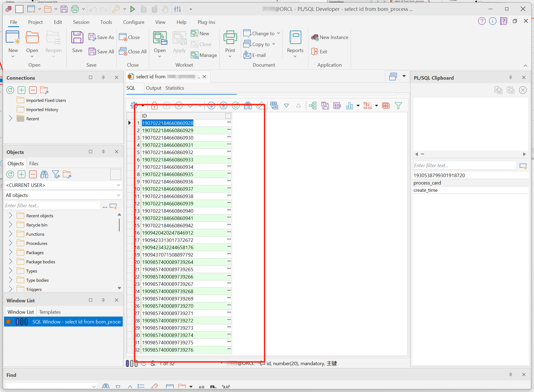Click the grid Filter funnel icon
The image size is (534, 392).
398,106
